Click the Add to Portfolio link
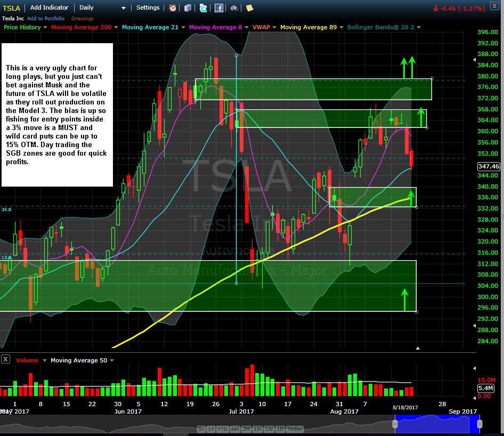Image resolution: width=504 pixels, height=436 pixels. coord(46,19)
